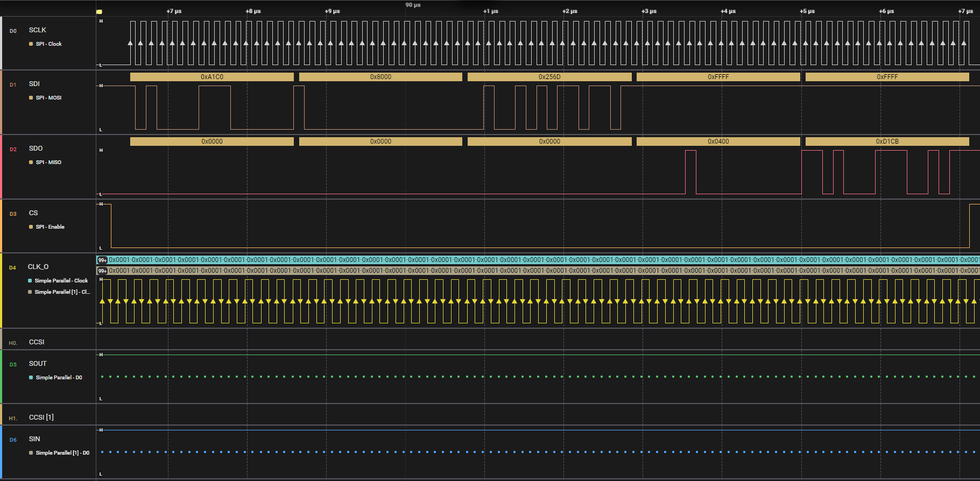Click the D3 channel index for CS
The height and width of the screenshot is (481, 980).
[13, 214]
